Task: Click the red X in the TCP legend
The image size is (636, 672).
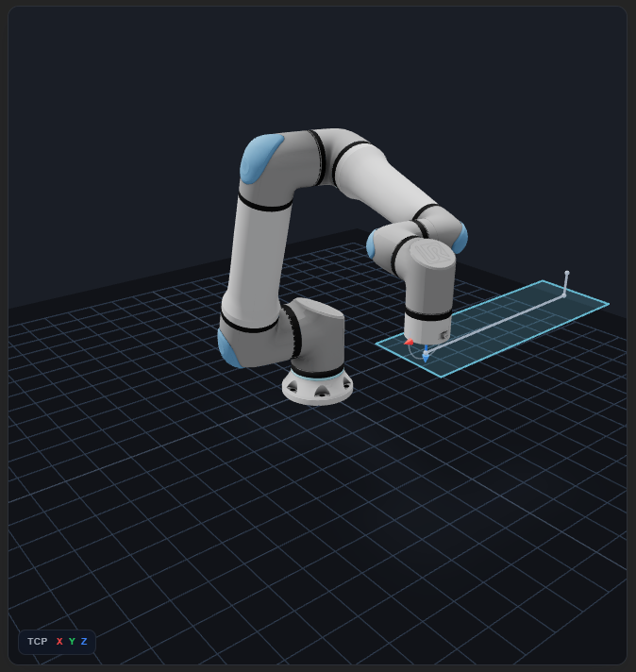Action: tap(59, 641)
